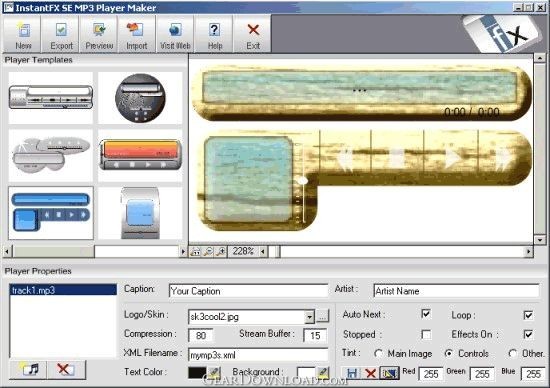Enable the Stopped checkbox
The width and height of the screenshot is (550, 388).
[x=426, y=334]
